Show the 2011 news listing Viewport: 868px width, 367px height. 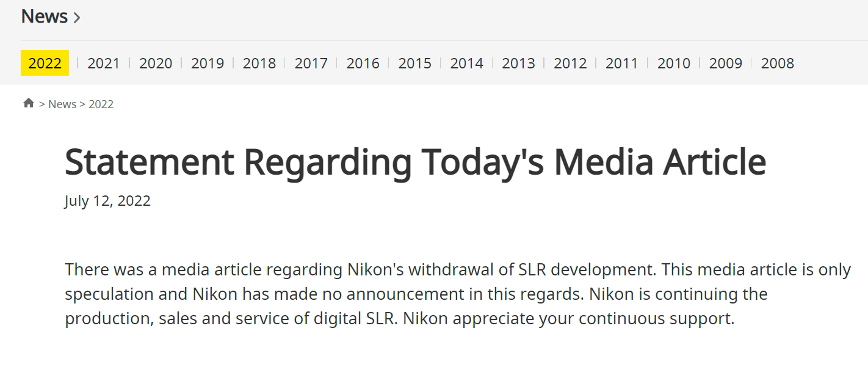tap(622, 63)
